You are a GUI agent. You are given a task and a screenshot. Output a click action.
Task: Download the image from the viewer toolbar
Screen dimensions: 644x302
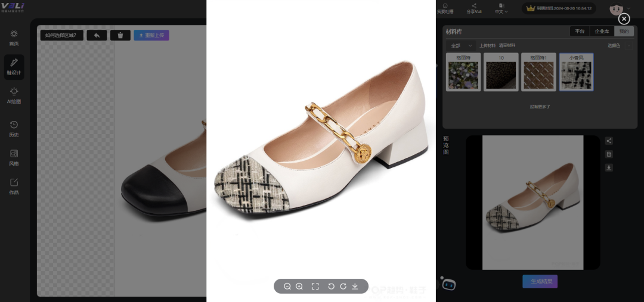click(355, 287)
